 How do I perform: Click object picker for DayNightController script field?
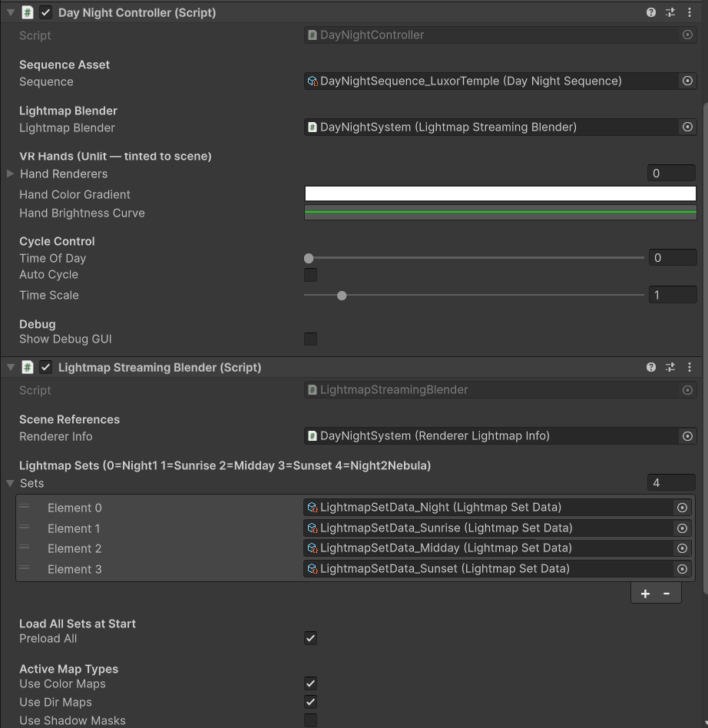(687, 35)
